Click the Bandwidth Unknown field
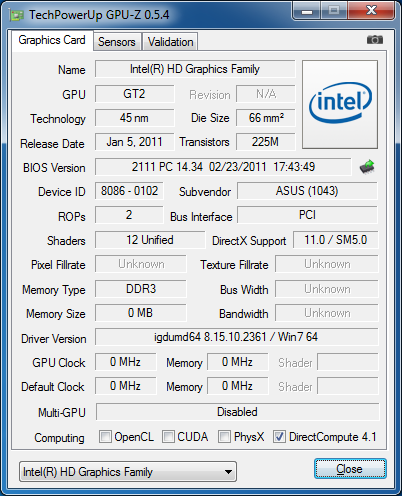Screen dimensions: 402x496 click(327, 313)
